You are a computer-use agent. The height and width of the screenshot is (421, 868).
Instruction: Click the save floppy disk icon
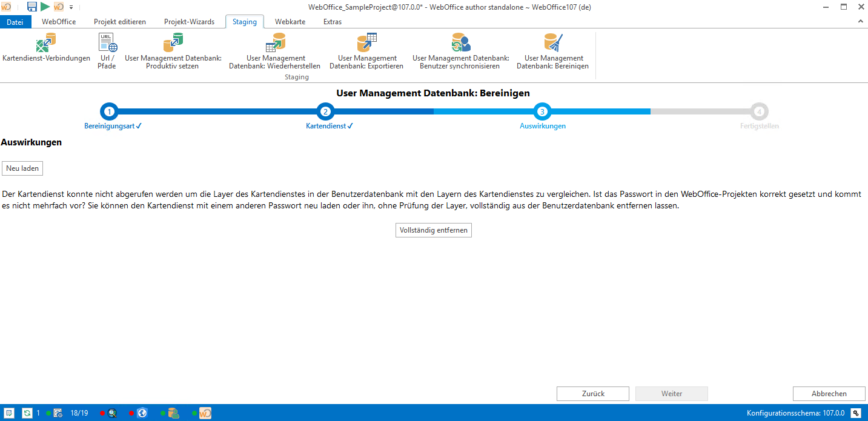click(x=32, y=7)
